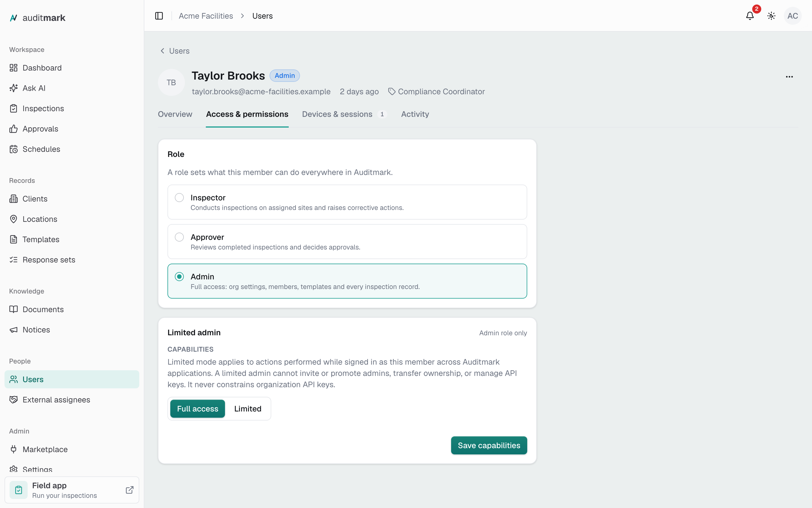Image resolution: width=812 pixels, height=508 pixels.
Task: Switch theme with the sun icon
Action: pyautogui.click(x=771, y=16)
